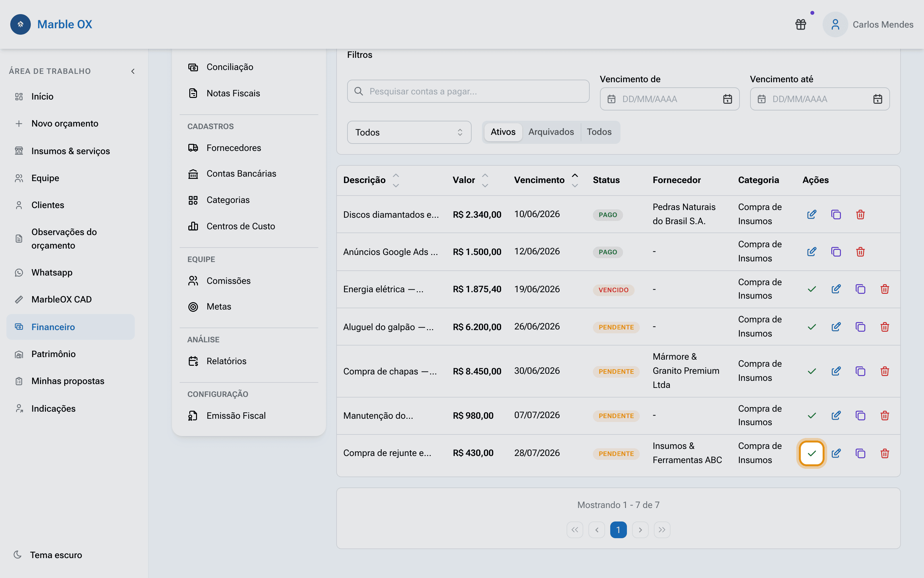Open calendar picker for Vencimento de
This screenshot has height=578, width=924.
pos(727,99)
